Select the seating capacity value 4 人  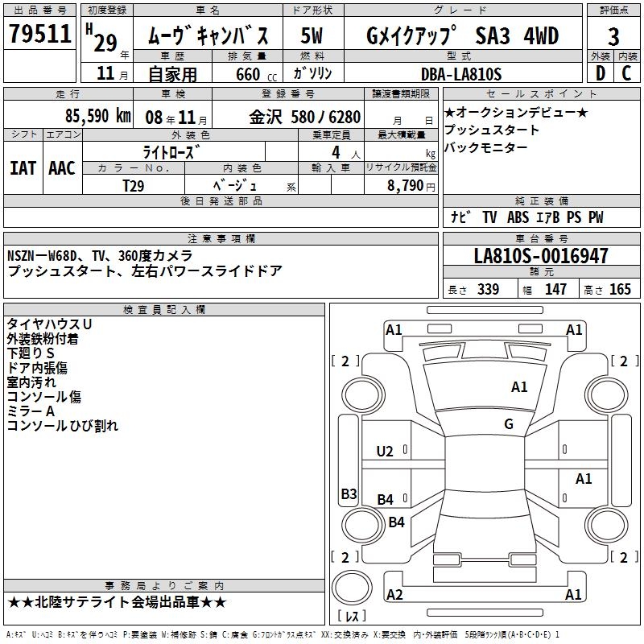[x=345, y=153]
